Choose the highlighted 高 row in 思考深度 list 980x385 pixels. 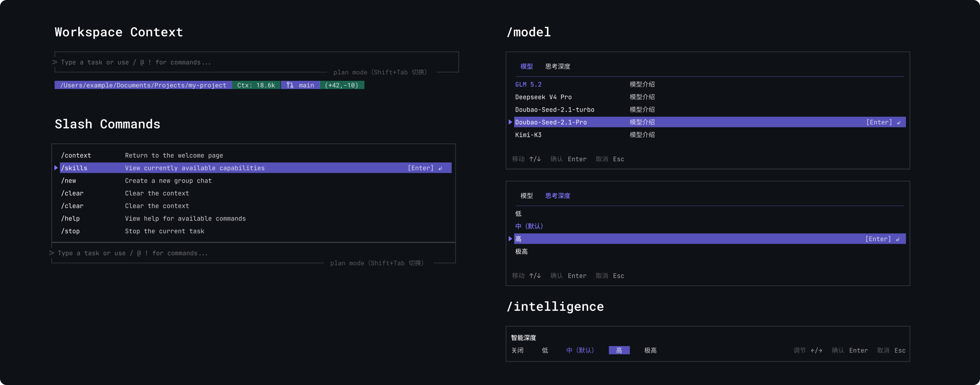709,239
